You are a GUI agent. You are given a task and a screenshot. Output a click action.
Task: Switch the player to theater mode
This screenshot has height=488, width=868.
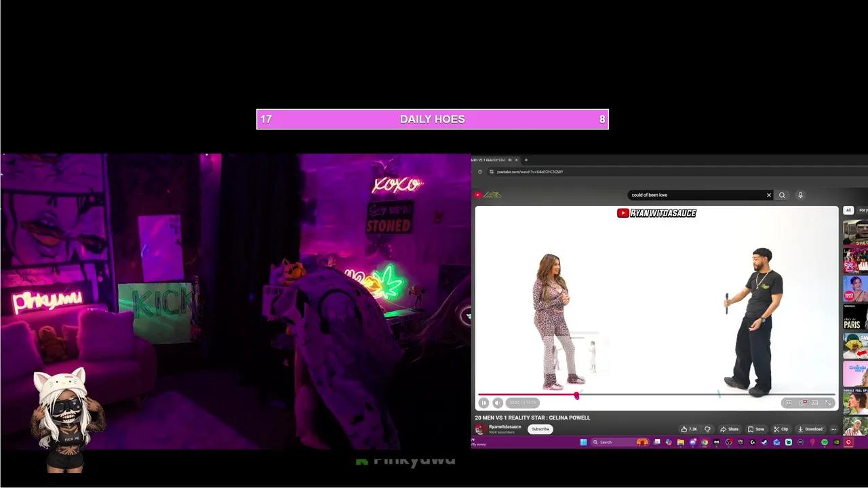[x=814, y=403]
